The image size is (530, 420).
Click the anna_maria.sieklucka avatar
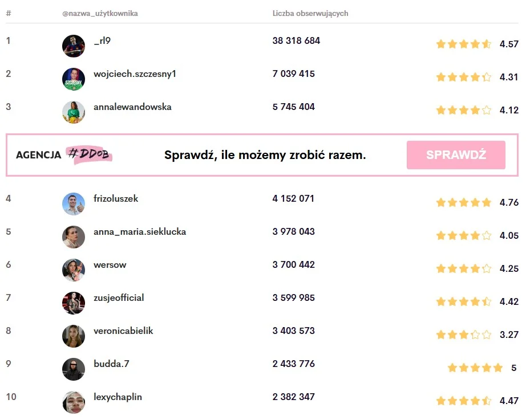click(x=73, y=237)
